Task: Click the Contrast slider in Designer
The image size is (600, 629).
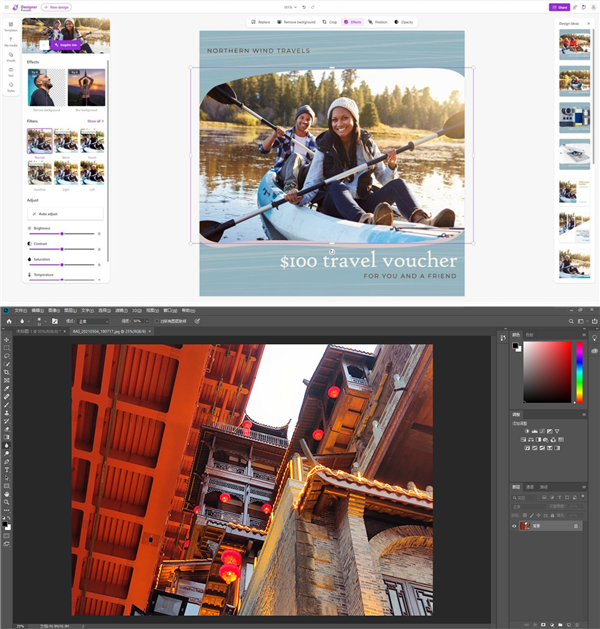Action: pyautogui.click(x=62, y=249)
